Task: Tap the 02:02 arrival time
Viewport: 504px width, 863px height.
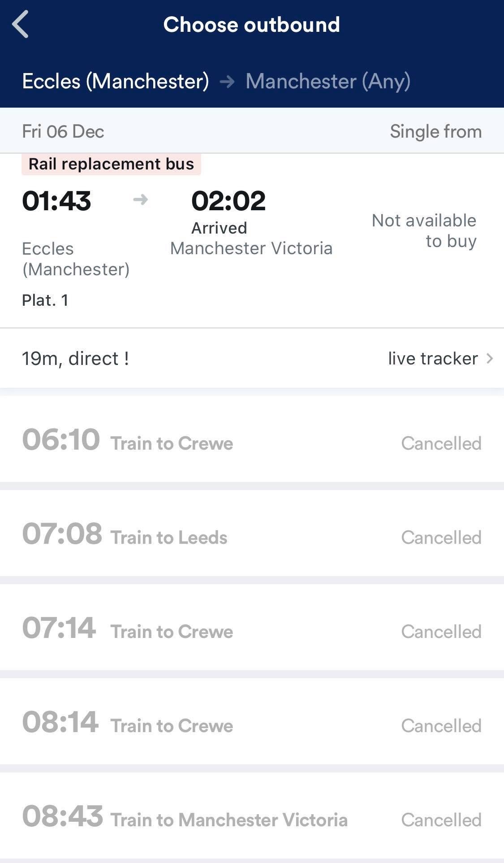Action: [x=228, y=201]
